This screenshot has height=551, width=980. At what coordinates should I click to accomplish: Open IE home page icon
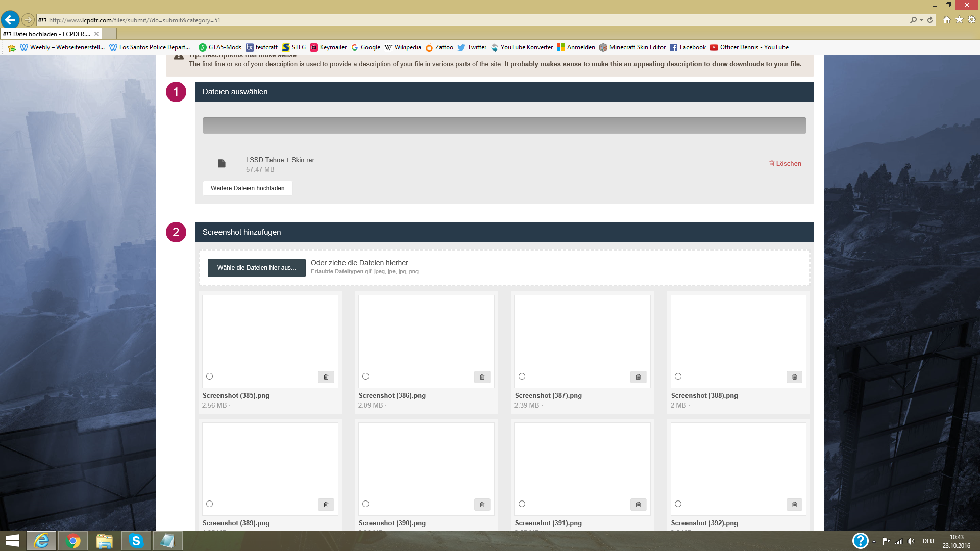[x=947, y=20]
